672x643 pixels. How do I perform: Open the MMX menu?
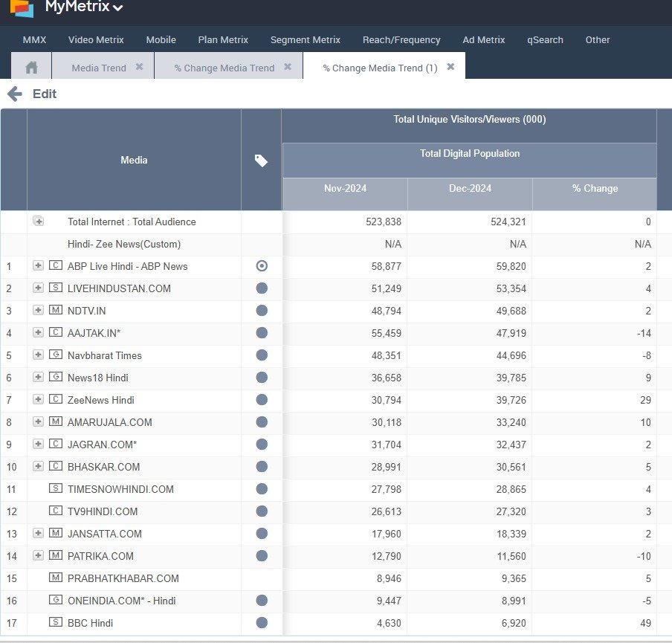(x=34, y=40)
